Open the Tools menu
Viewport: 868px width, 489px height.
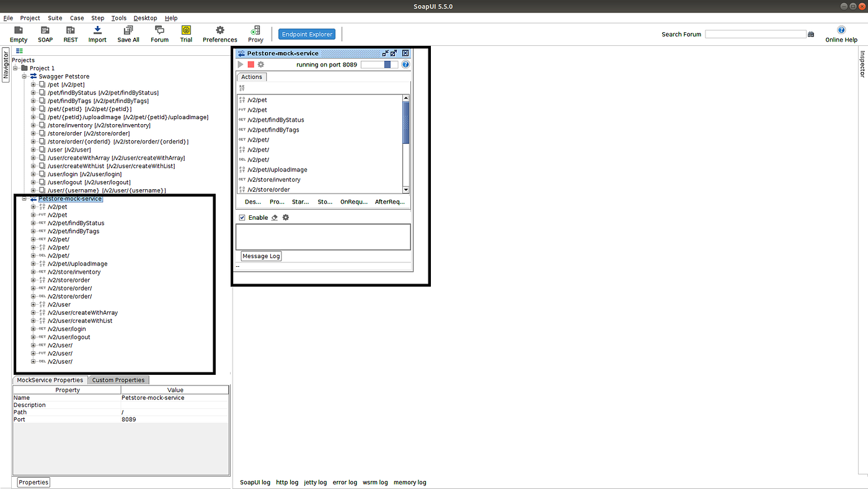tap(119, 18)
